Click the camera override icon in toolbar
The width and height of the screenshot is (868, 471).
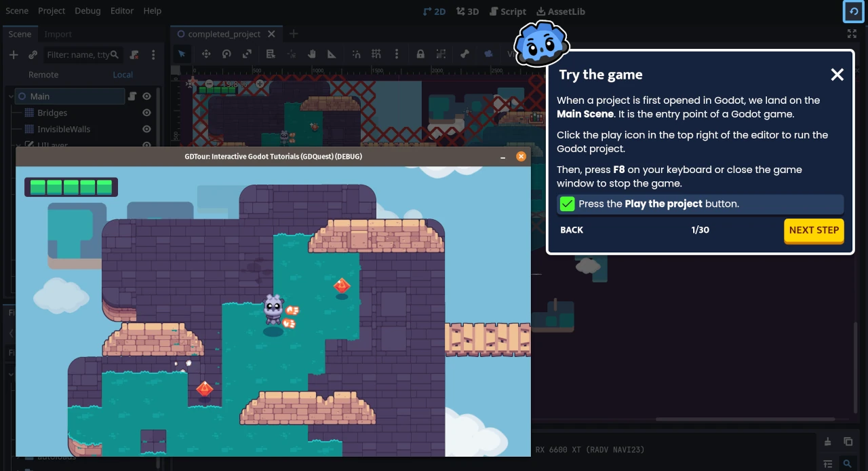(488, 54)
